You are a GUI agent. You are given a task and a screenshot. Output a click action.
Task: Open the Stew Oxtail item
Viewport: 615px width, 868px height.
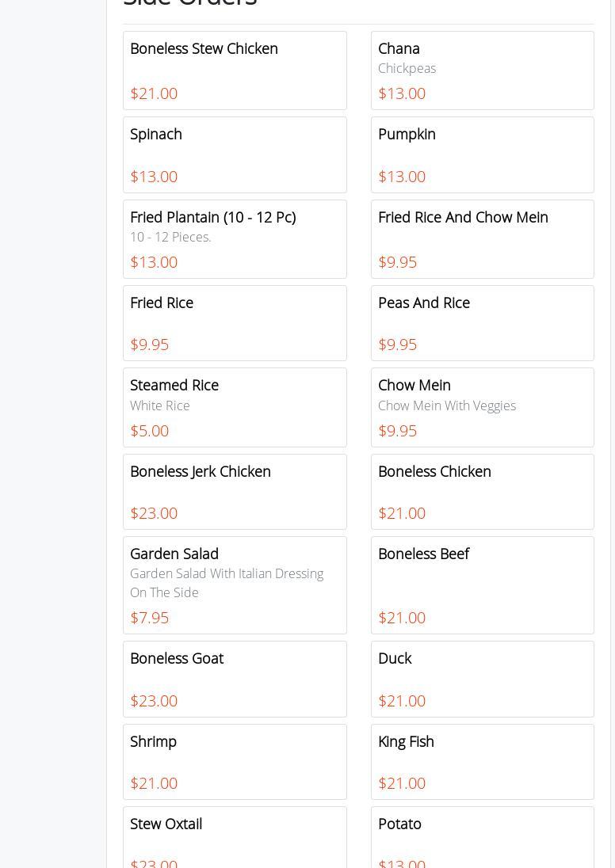[x=235, y=838]
